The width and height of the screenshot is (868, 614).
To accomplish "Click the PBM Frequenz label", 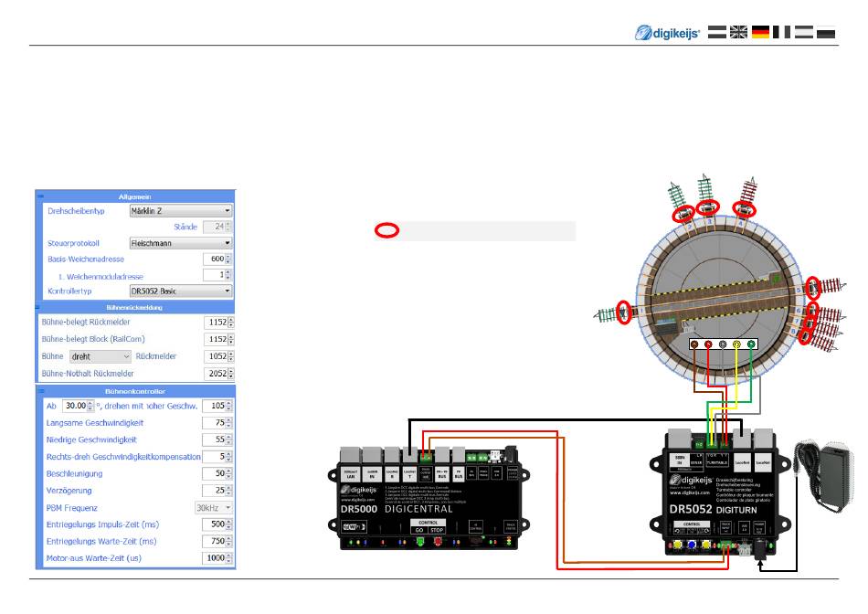I will point(72,508).
